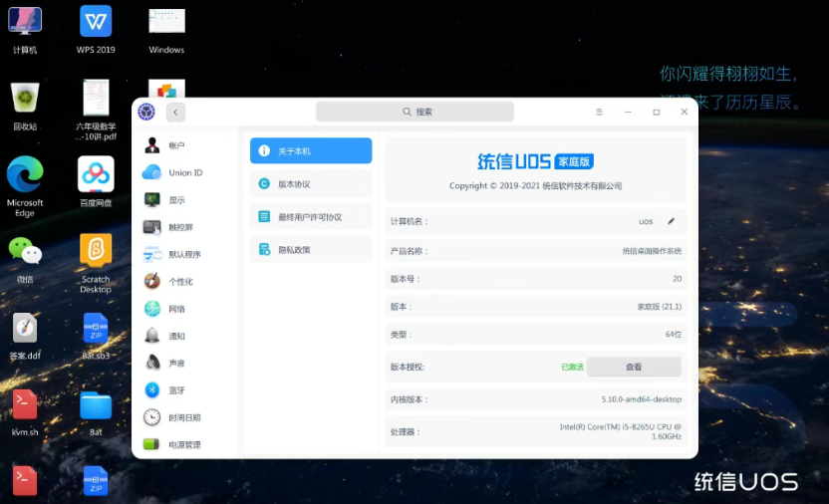Click the 家庭版 (21.1) version value
The image size is (829, 504).
660,307
